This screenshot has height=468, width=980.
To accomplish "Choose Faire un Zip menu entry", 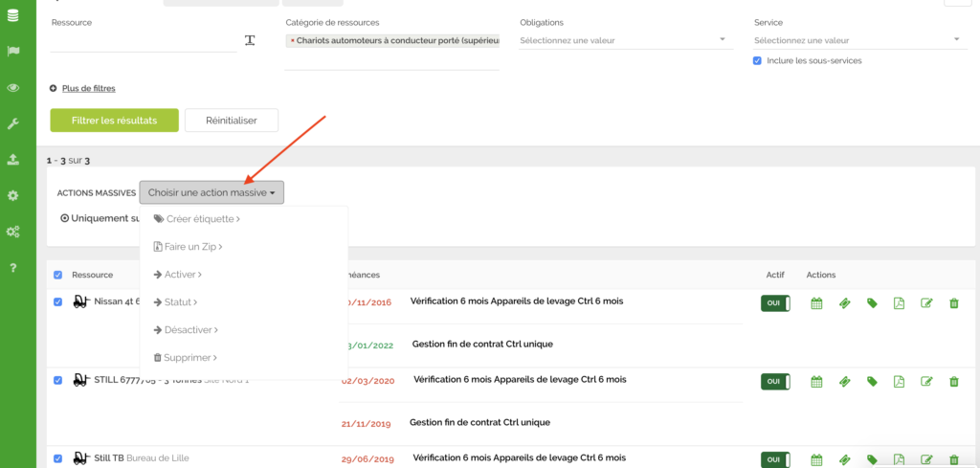I will point(189,247).
